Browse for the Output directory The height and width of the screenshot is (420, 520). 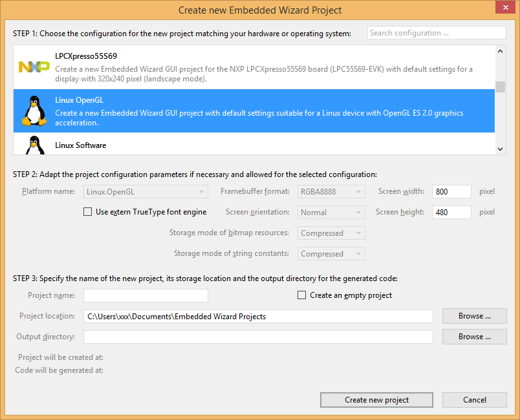coord(474,337)
